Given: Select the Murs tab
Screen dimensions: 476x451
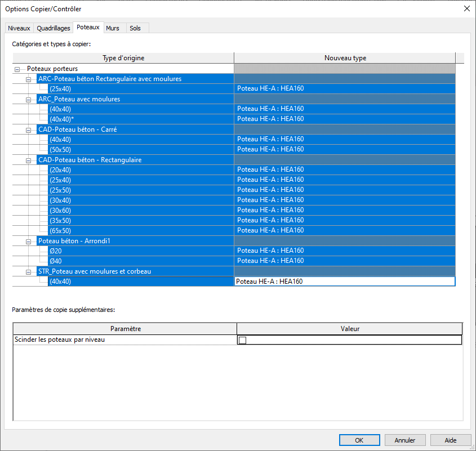Looking at the screenshot, I should [x=113, y=28].
